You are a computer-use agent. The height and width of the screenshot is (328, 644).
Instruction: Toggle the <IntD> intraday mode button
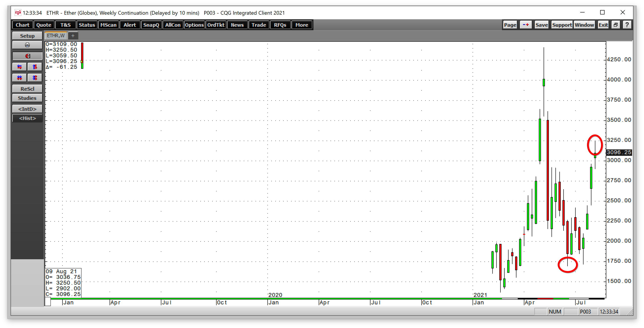click(x=27, y=109)
